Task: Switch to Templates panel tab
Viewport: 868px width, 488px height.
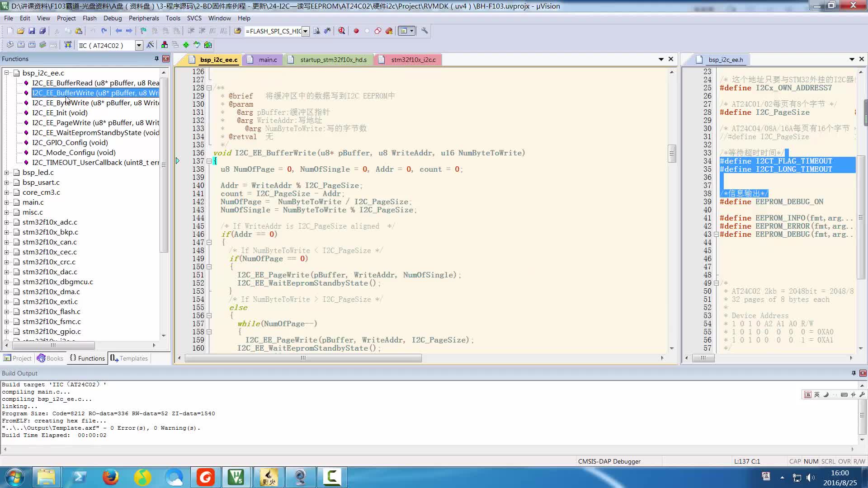Action: point(129,358)
